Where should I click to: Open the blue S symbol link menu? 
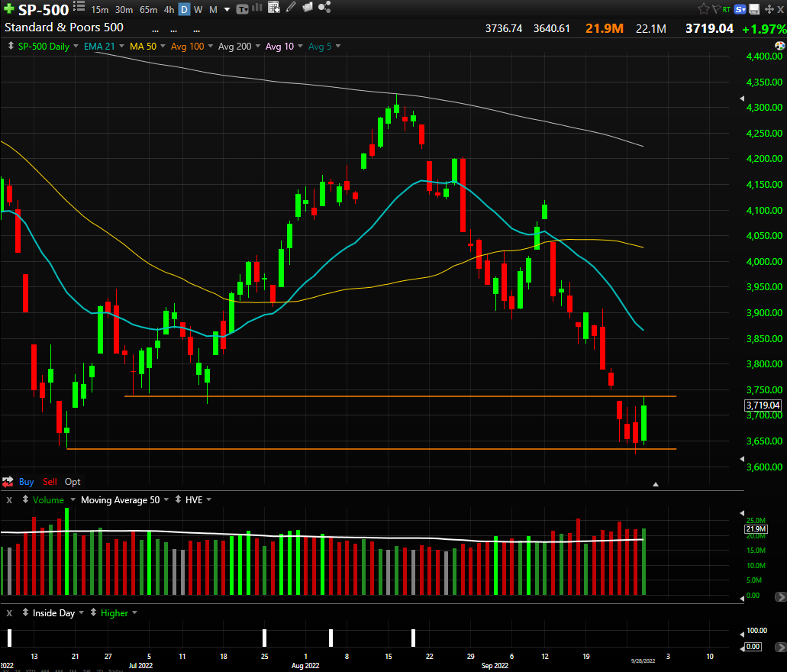(740, 9)
